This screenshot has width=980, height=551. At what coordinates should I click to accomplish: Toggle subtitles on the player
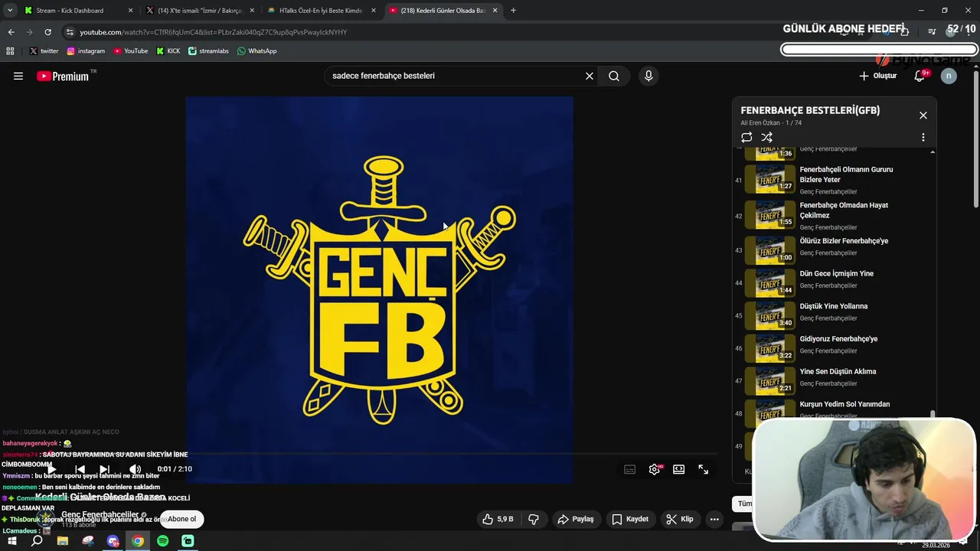click(630, 469)
